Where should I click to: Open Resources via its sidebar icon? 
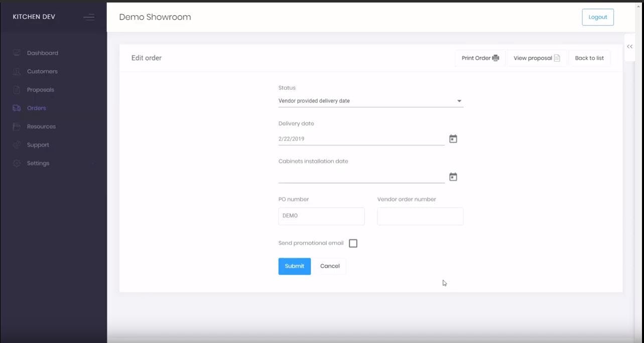tap(16, 126)
